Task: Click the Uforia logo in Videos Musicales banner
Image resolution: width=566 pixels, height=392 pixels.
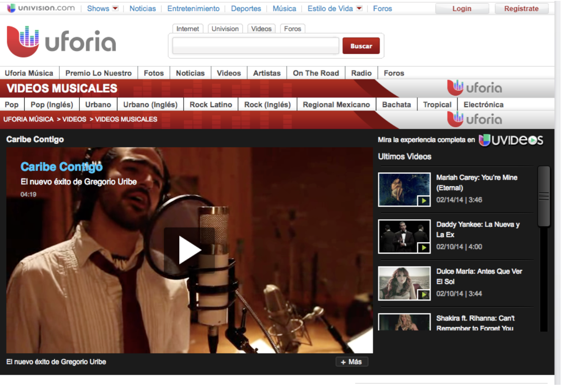Action: pos(474,88)
